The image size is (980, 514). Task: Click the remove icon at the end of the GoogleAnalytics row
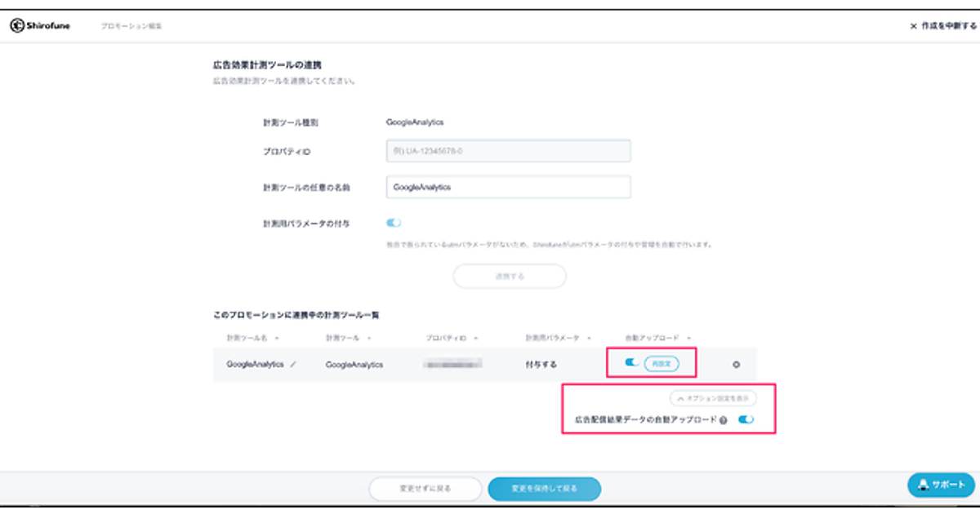(x=736, y=365)
